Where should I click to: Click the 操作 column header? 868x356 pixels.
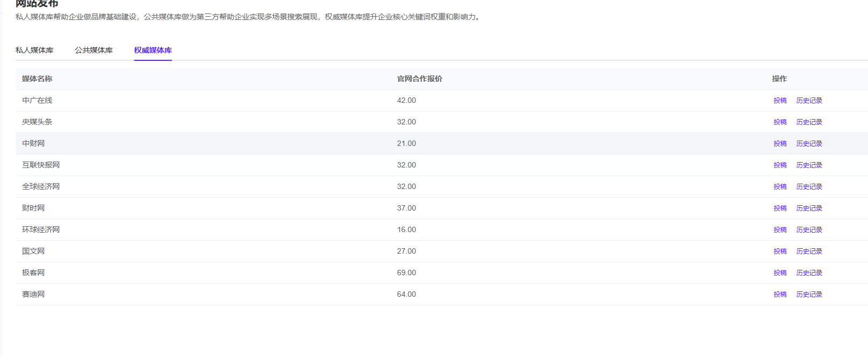point(780,79)
